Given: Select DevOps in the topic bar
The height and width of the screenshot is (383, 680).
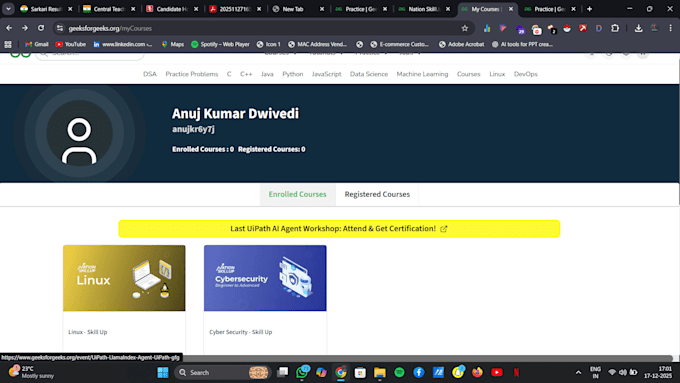Looking at the screenshot, I should tap(526, 74).
